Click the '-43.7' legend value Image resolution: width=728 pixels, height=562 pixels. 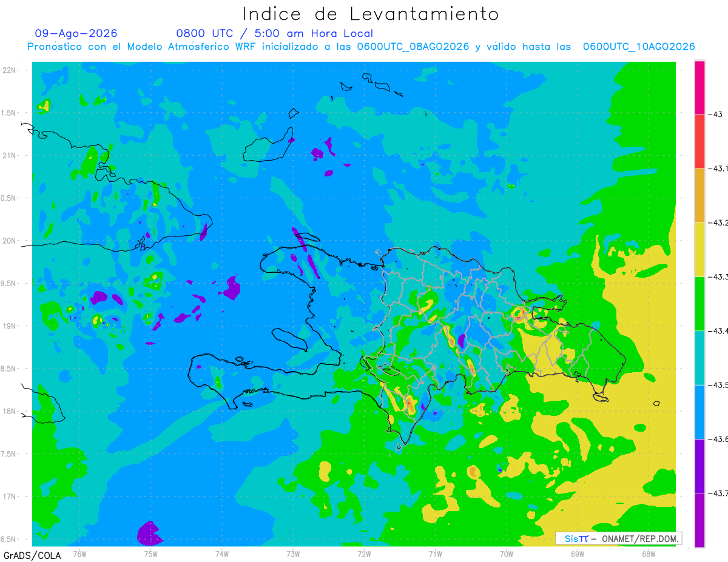tap(717, 493)
